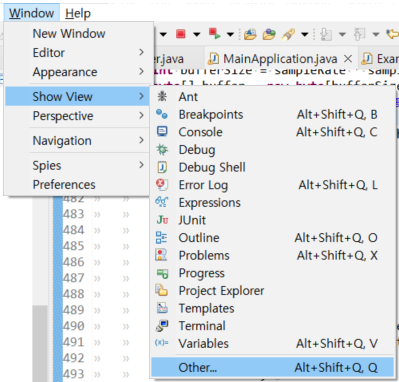Show the Templates view

pyautogui.click(x=272, y=308)
